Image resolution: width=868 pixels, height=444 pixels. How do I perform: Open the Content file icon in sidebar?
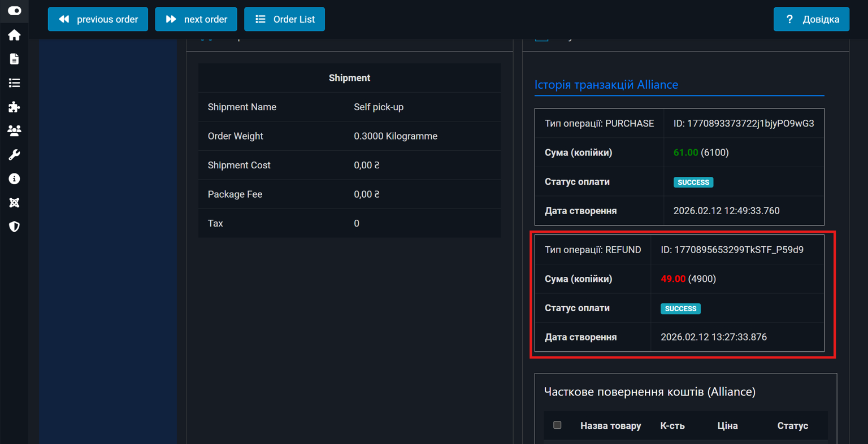pyautogui.click(x=14, y=59)
